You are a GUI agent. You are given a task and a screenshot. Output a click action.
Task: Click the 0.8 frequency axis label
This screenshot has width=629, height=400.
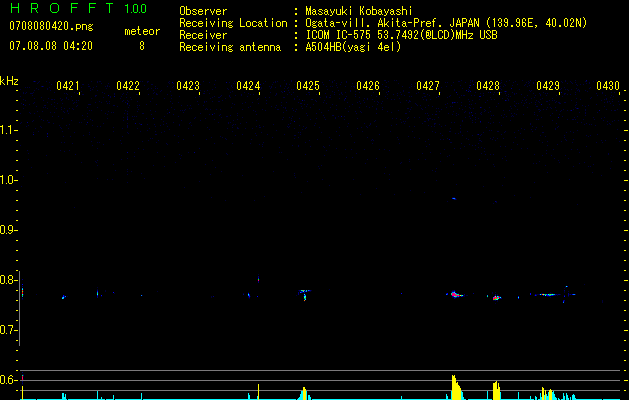click(7, 280)
